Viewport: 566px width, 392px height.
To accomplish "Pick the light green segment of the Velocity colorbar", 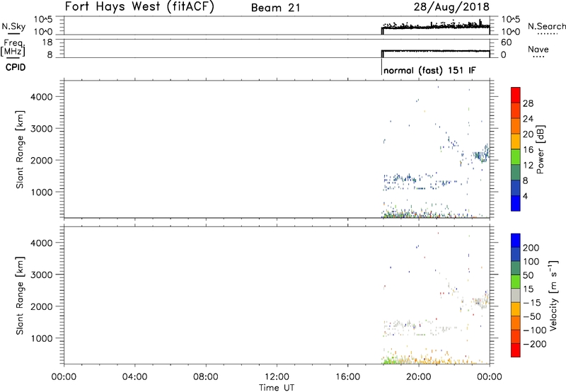I will [x=516, y=282].
